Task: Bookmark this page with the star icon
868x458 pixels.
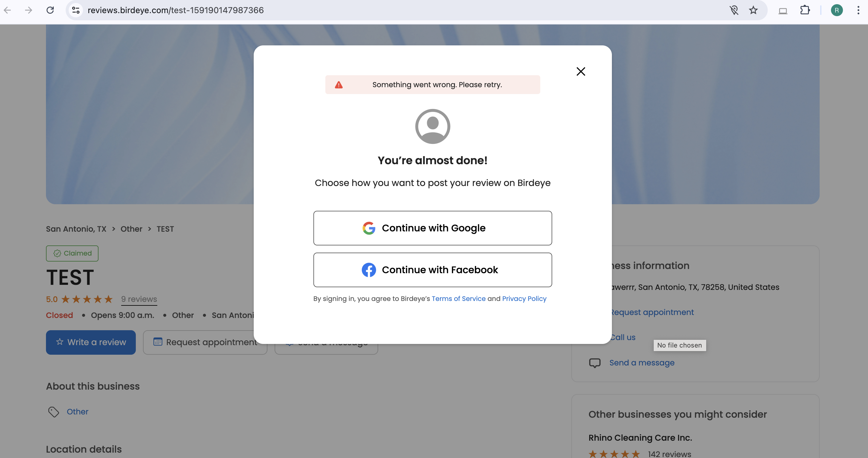Action: tap(753, 10)
